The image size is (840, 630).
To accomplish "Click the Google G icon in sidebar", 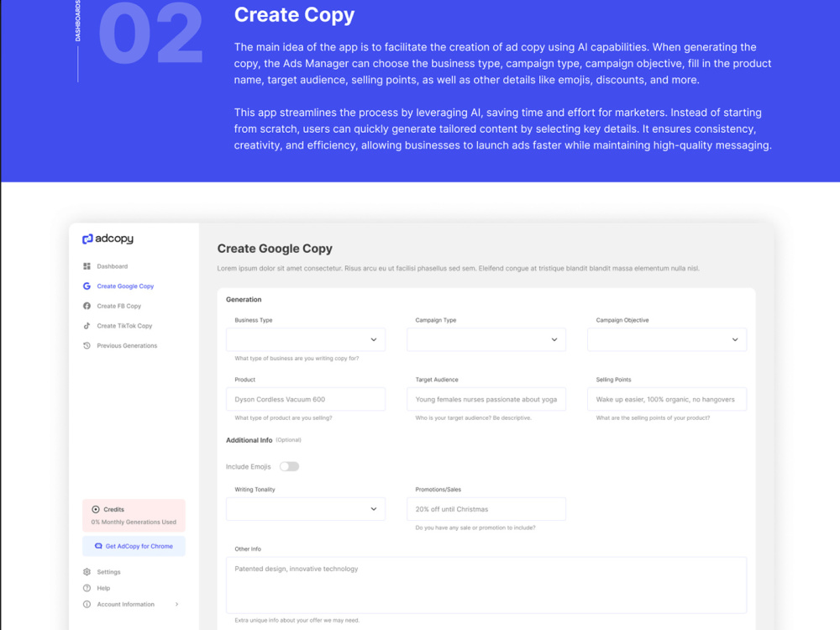I will 87,286.
